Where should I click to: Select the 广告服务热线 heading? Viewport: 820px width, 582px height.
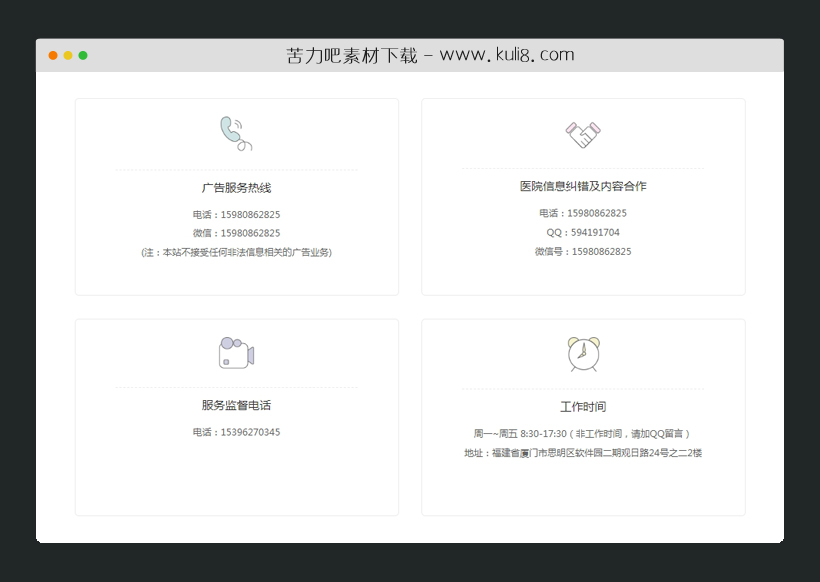(235, 188)
